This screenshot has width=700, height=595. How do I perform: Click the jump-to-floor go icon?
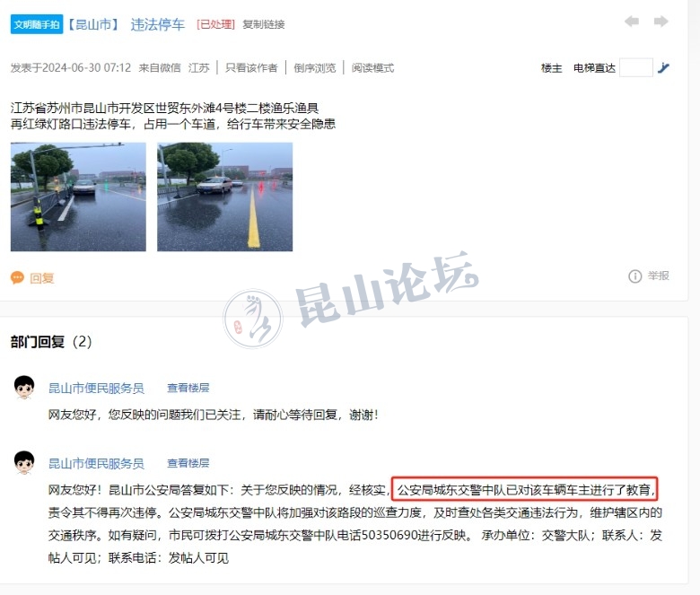664,68
